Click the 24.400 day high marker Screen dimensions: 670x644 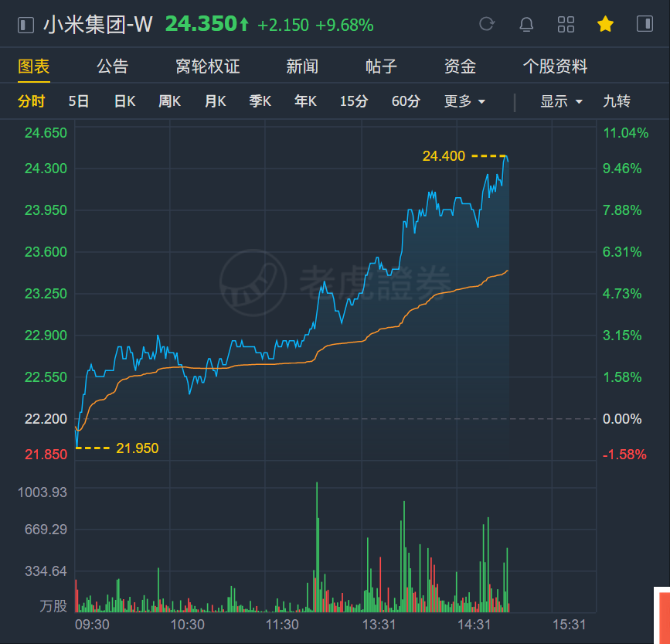point(444,156)
